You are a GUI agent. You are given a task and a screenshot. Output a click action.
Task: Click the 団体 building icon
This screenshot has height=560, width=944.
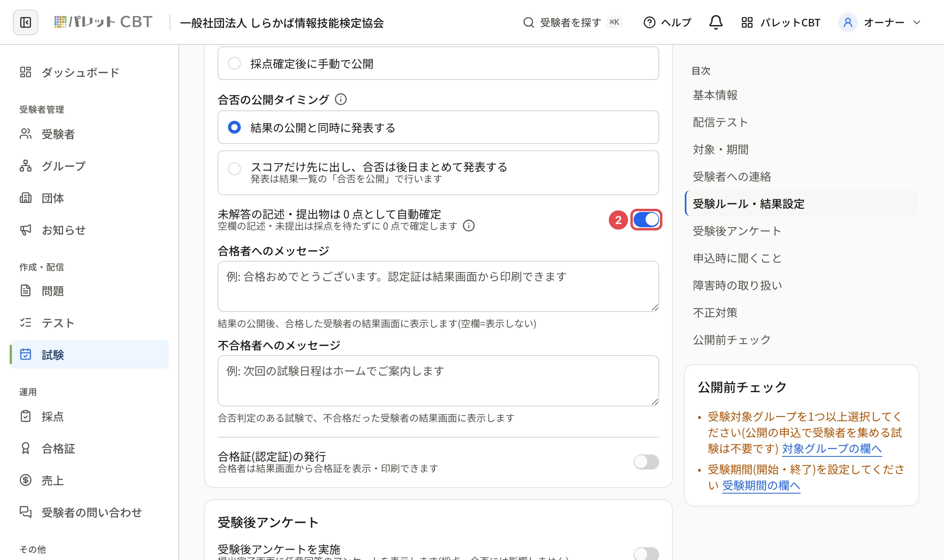26,198
